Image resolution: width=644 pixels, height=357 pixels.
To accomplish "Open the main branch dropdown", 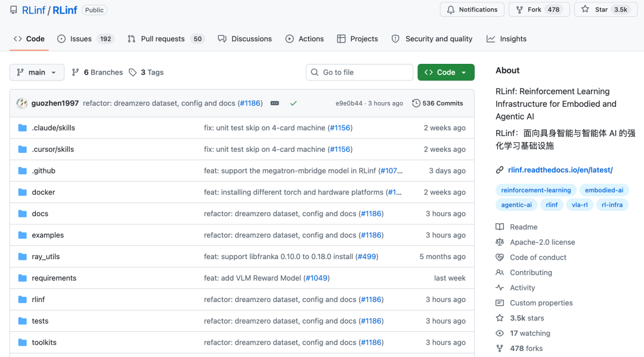I will (37, 72).
